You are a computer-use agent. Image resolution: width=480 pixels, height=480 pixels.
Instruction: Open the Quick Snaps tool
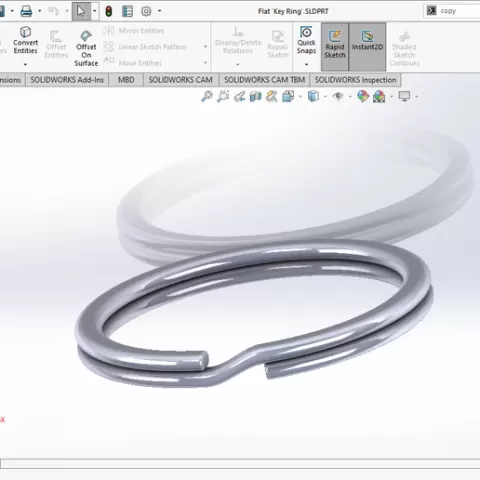coord(306,40)
